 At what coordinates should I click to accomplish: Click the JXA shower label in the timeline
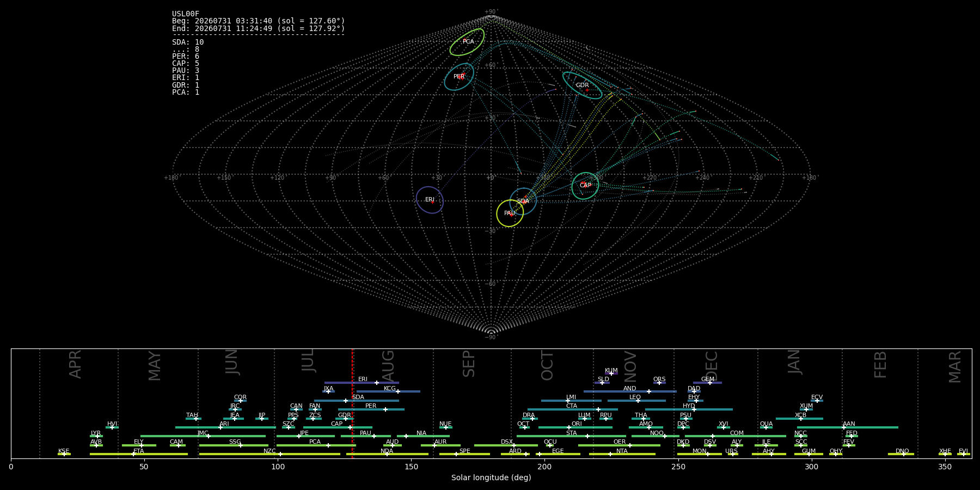coord(328,389)
